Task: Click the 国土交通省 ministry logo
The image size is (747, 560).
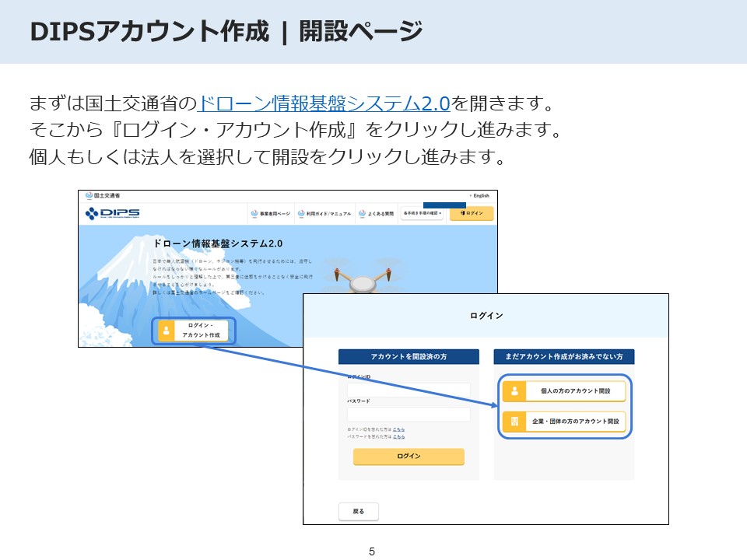Action: [x=103, y=195]
